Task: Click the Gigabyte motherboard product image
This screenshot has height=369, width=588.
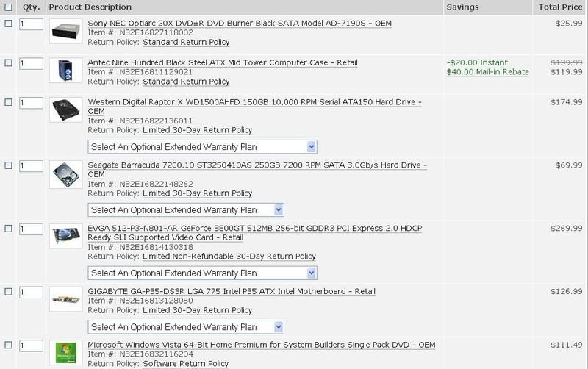Action: [65, 300]
